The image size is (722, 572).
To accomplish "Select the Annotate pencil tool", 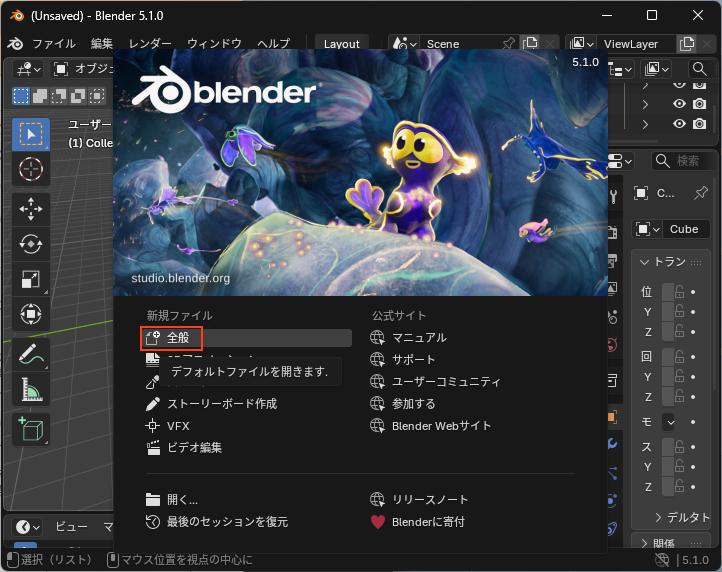I will point(31,354).
